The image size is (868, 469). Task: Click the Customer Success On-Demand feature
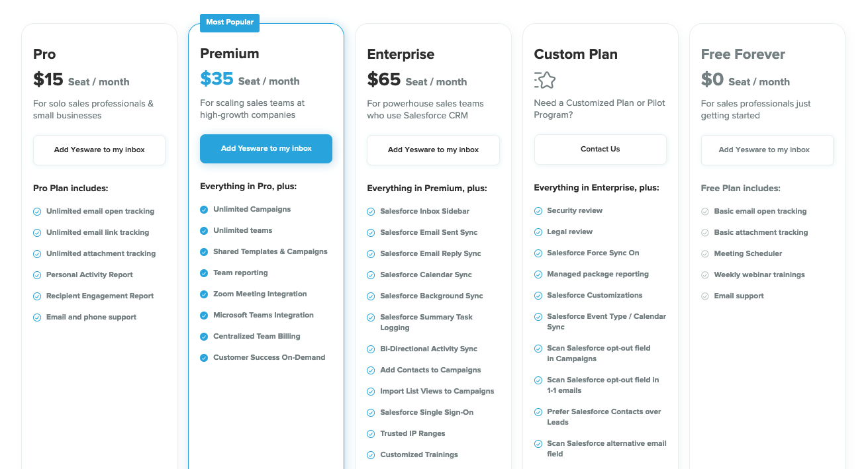(x=269, y=358)
